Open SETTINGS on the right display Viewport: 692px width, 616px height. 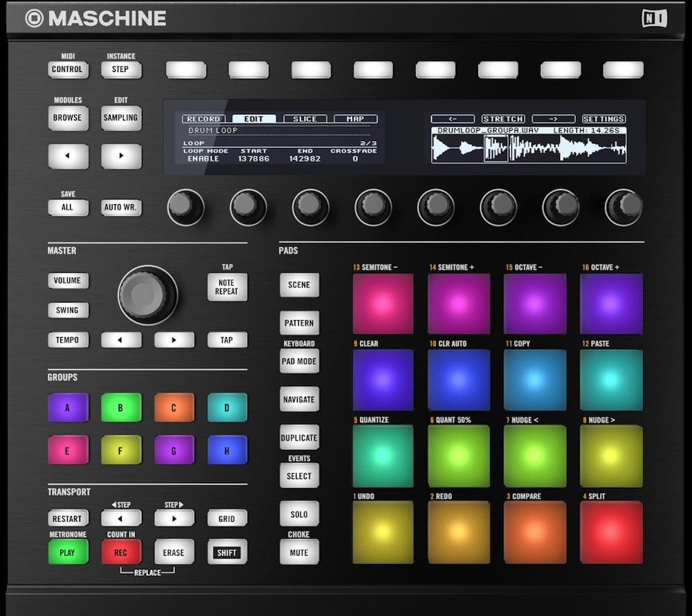603,118
